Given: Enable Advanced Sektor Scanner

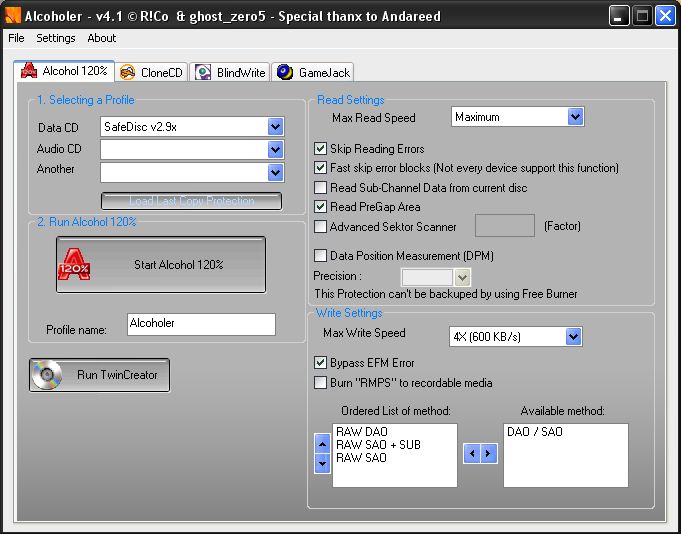Looking at the screenshot, I should click(320, 227).
